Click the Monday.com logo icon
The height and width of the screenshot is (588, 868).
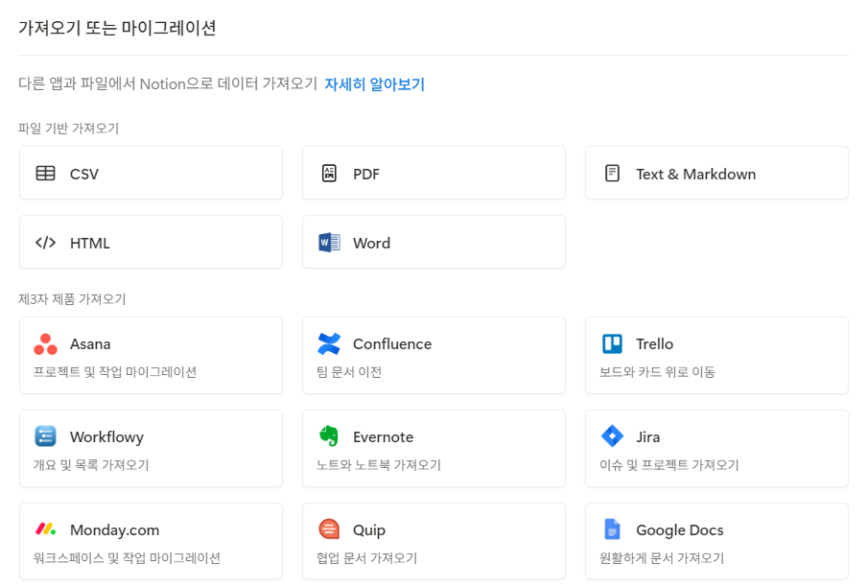coord(45,529)
